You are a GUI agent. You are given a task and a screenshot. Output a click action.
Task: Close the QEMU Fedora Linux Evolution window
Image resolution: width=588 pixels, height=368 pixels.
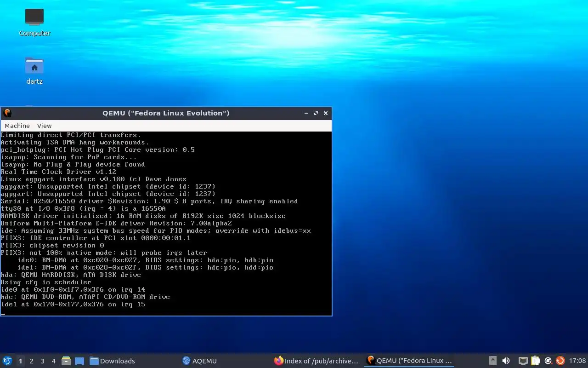pyautogui.click(x=326, y=113)
